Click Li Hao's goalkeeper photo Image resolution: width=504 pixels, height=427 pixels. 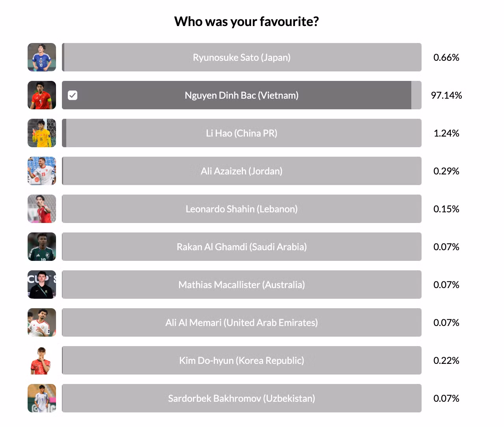point(42,133)
